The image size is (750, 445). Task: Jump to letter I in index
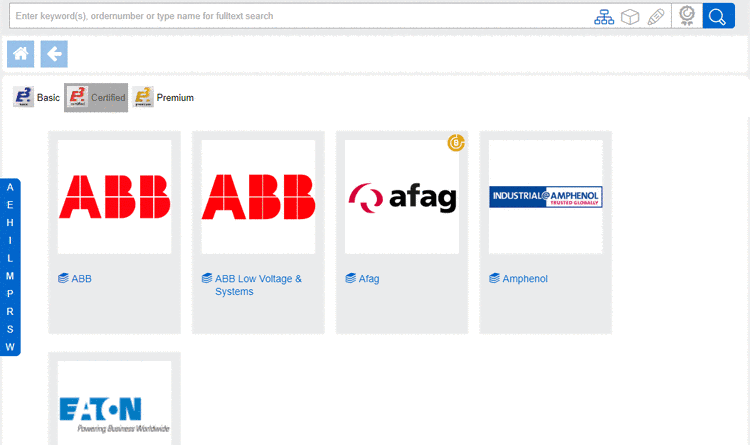pyautogui.click(x=10, y=241)
